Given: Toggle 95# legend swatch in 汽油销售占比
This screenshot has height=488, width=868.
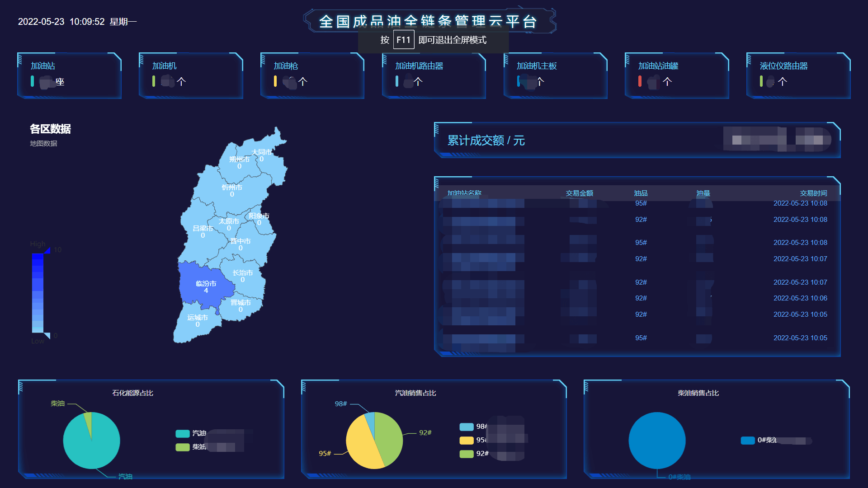Looking at the screenshot, I should [466, 441].
